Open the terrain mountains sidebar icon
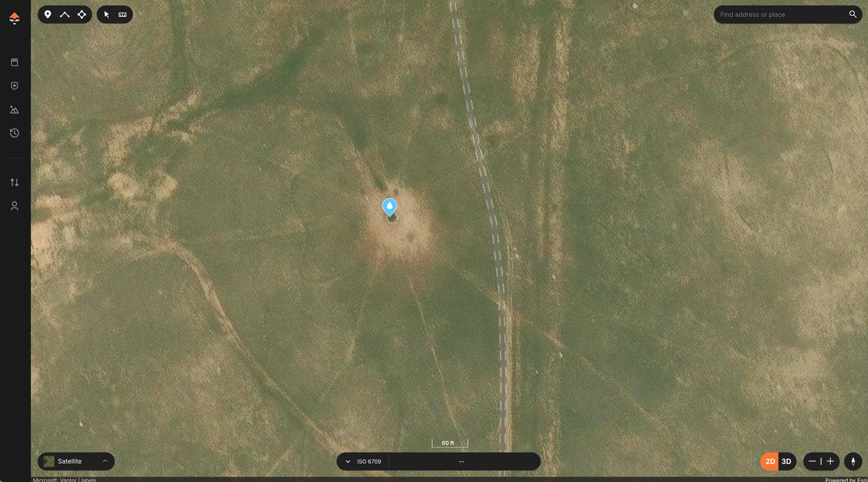Image resolution: width=868 pixels, height=482 pixels. [x=14, y=110]
